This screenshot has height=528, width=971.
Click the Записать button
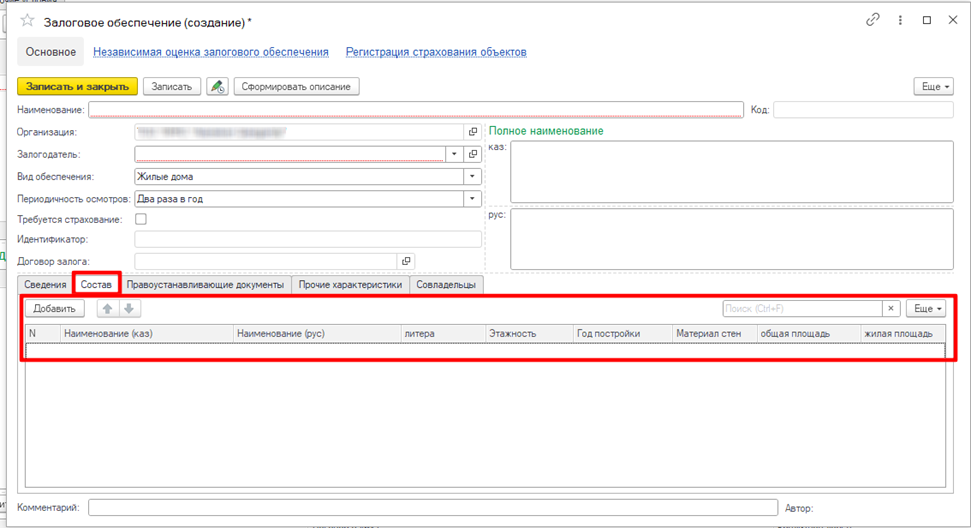(x=172, y=87)
